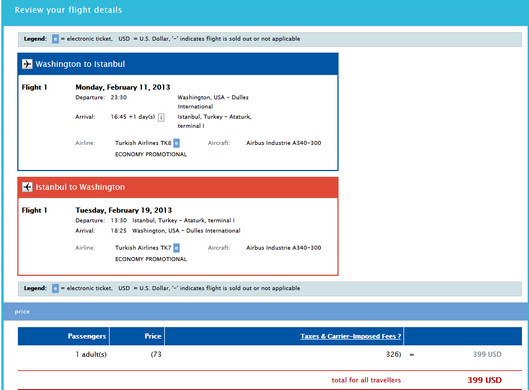Click the e-ticket icon beside Turkish Airlines TK8
This screenshot has width=529, height=390.
176,143
